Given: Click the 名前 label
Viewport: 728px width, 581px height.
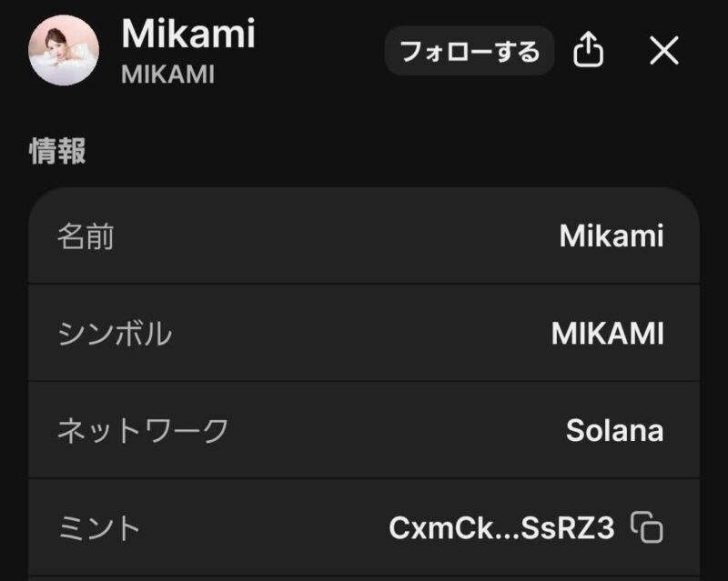Looking at the screenshot, I should (86, 237).
